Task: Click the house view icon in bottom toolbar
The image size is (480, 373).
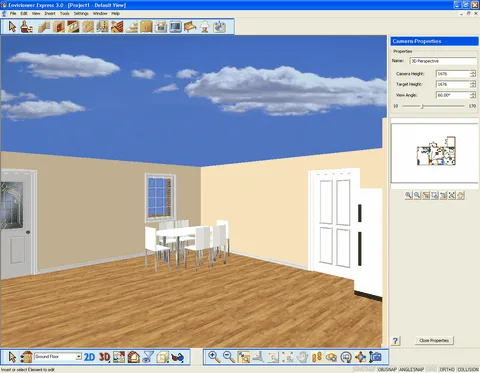Action: [x=133, y=357]
